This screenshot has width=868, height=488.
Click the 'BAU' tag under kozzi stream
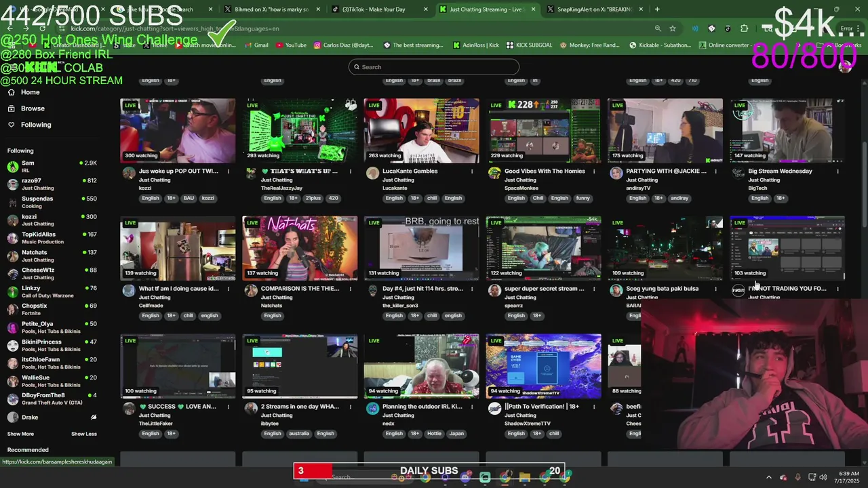click(x=189, y=198)
